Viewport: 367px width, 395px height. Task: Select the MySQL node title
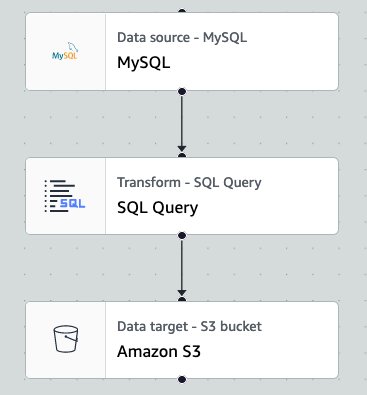click(144, 63)
